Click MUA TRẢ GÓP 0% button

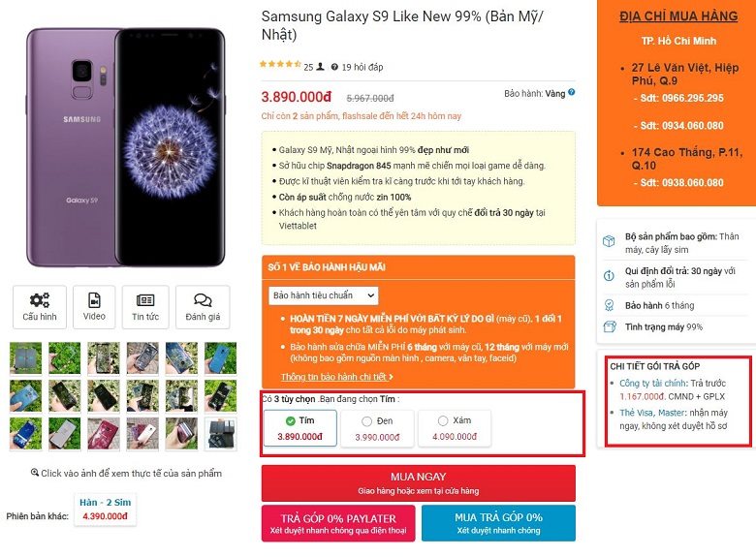pos(498,523)
